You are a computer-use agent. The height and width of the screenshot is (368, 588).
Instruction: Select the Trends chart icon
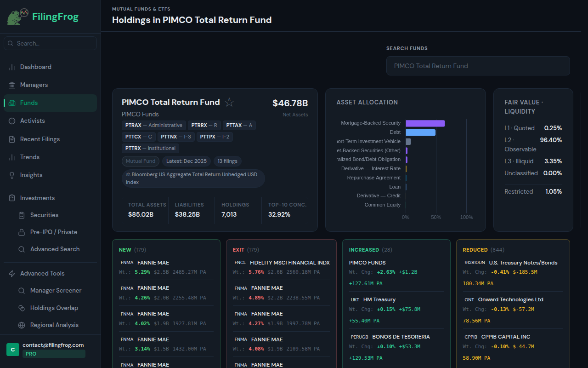pos(11,157)
